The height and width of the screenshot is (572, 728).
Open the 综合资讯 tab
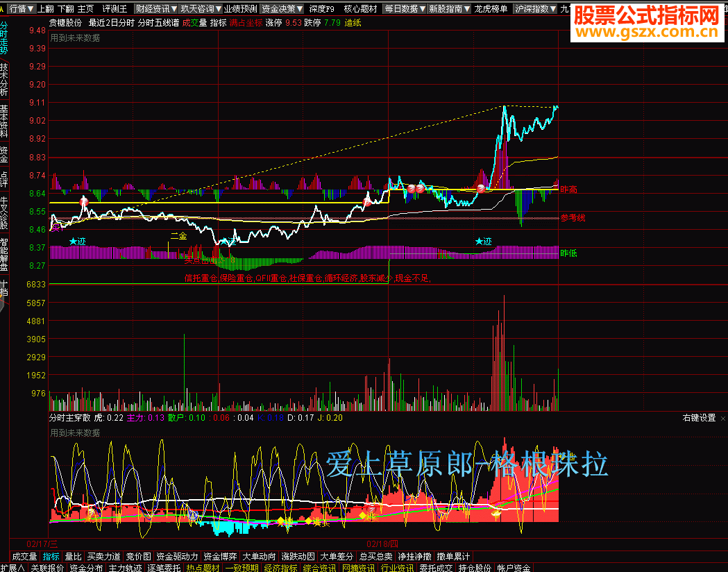pyautogui.click(x=320, y=567)
